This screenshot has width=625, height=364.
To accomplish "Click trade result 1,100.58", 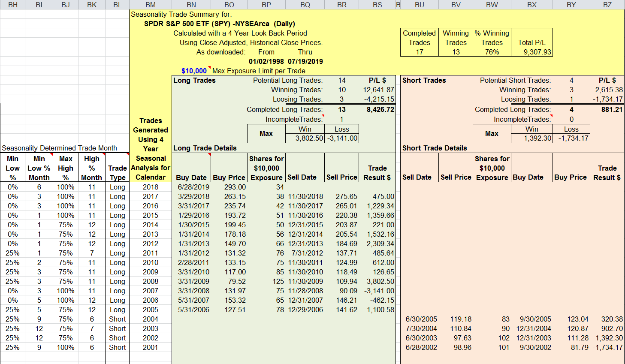I will (380, 310).
